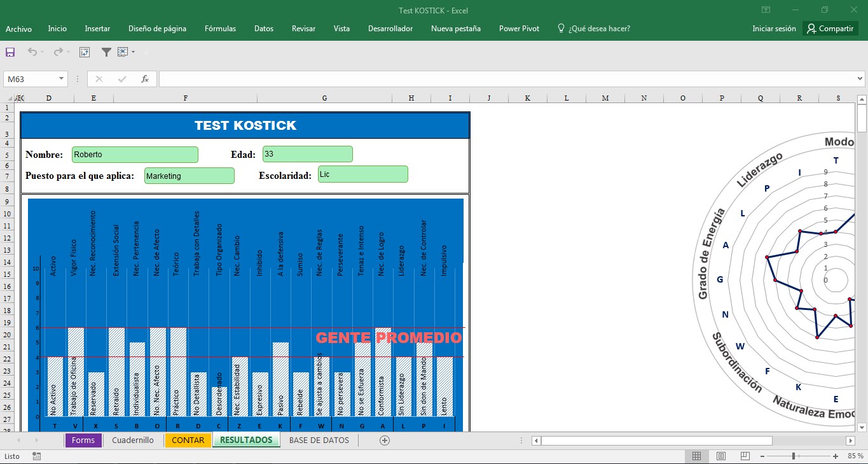Switch to Page Break Preview view
The image size is (868, 464).
pos(745,456)
